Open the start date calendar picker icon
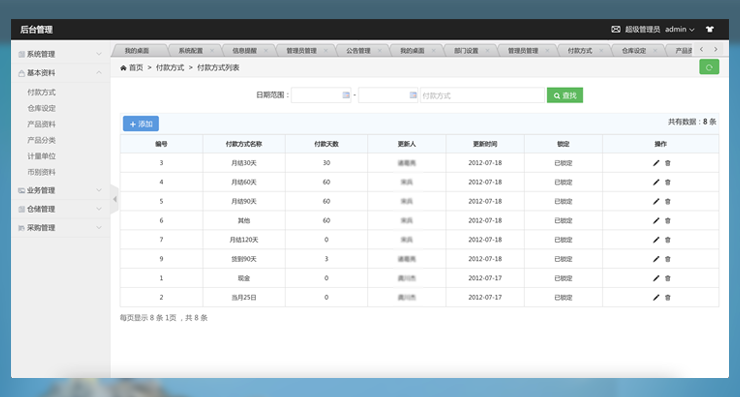740x397 pixels. coord(346,95)
